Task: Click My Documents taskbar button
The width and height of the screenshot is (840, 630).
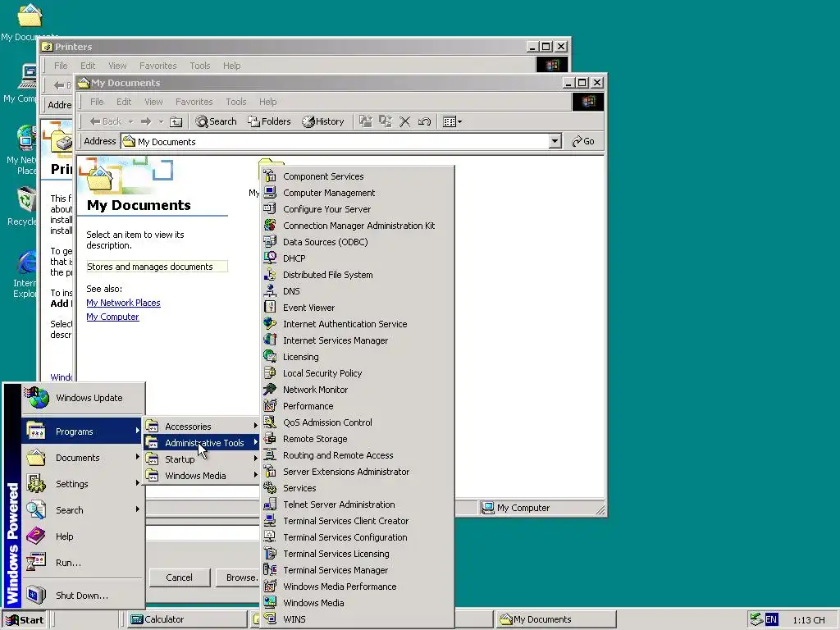Action: pos(555,620)
